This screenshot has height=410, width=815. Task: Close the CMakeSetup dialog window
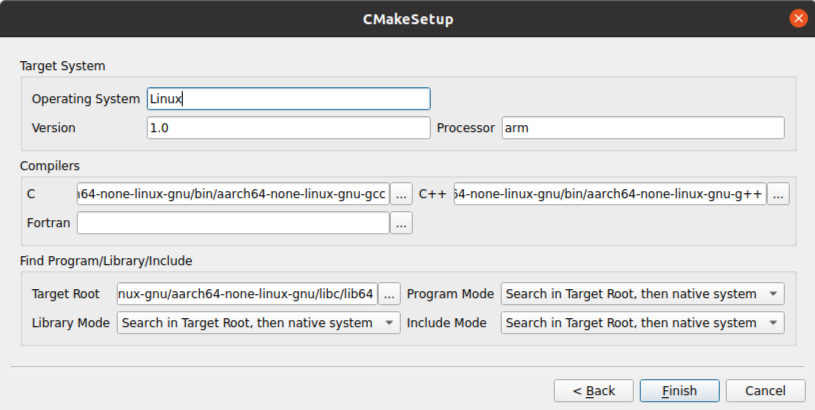point(798,19)
